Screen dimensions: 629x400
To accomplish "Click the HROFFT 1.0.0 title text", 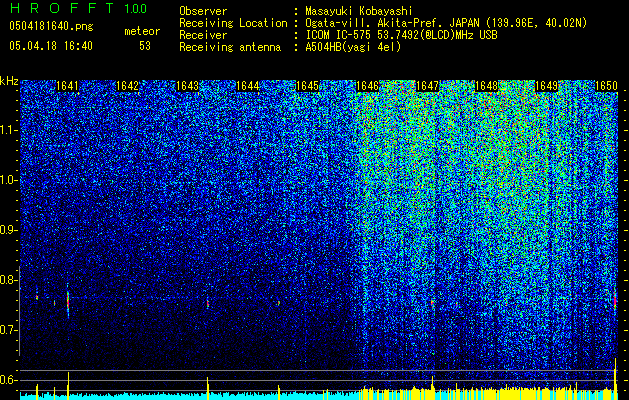I will pos(78,8).
